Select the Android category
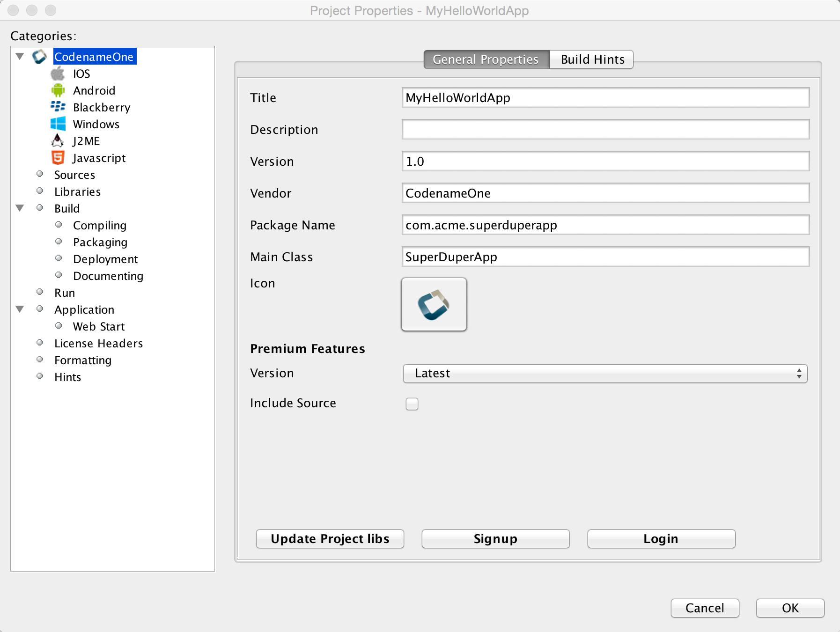Screen dimensions: 840x632 94,90
